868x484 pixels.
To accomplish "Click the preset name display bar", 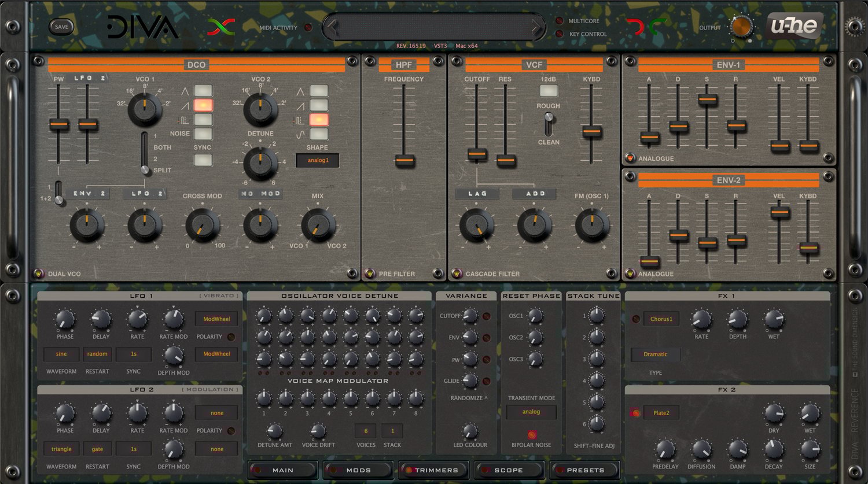I will tap(435, 27).
